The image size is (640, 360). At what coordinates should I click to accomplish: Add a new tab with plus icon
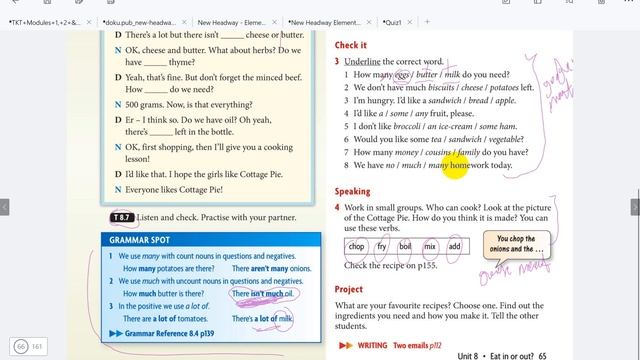pos(427,22)
